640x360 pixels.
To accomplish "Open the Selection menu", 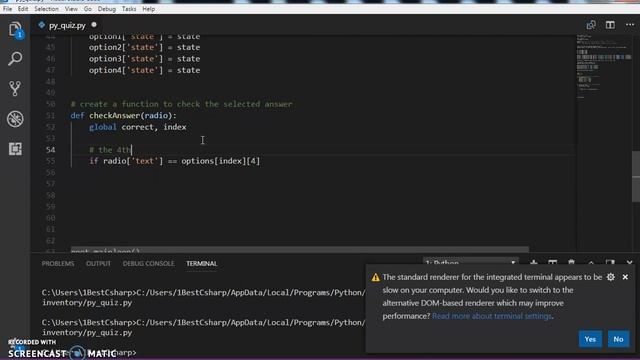I will [46, 9].
